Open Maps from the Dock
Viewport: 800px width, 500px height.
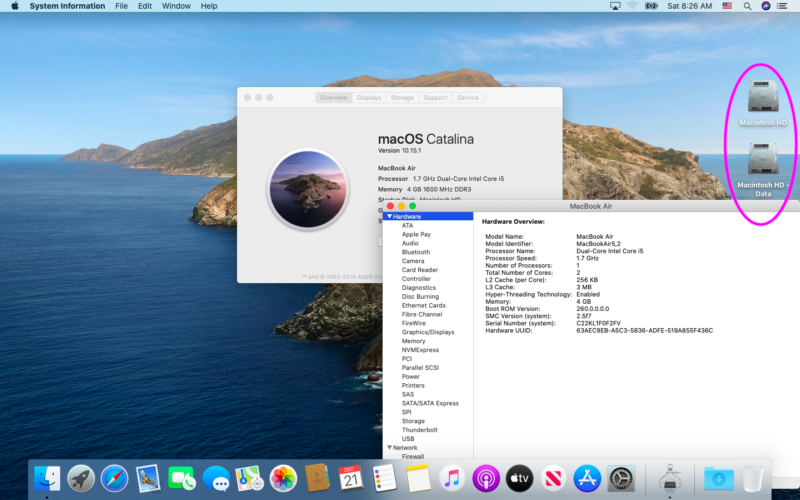[x=249, y=479]
